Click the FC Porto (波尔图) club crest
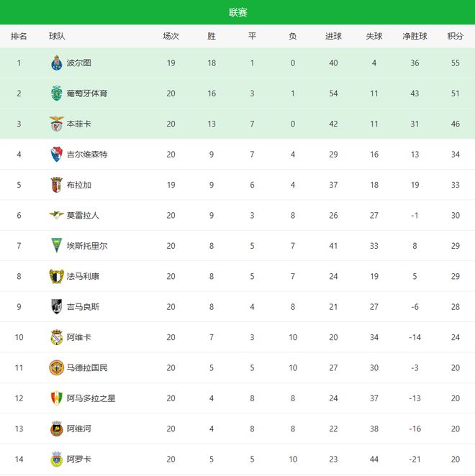The height and width of the screenshot is (476, 475). [x=57, y=63]
